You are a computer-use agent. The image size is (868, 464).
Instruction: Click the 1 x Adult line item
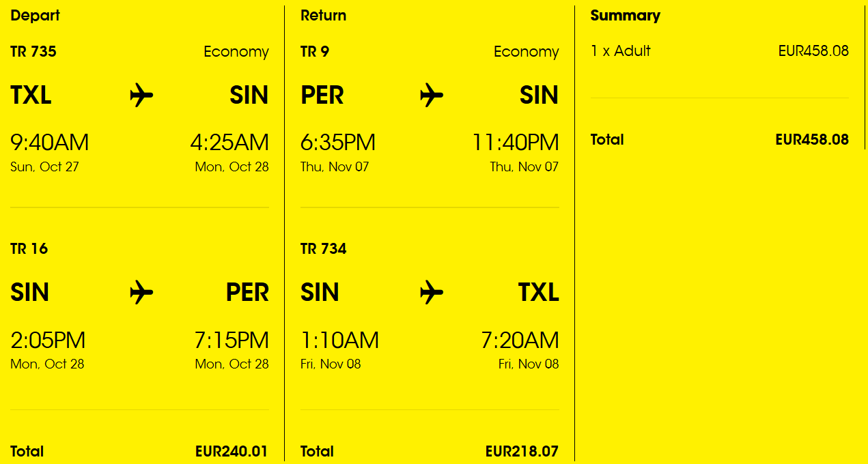[x=621, y=50]
